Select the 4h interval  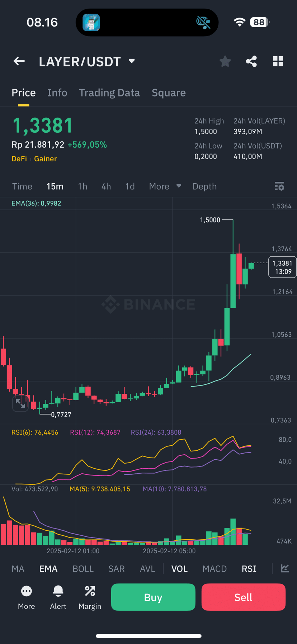[x=106, y=186]
